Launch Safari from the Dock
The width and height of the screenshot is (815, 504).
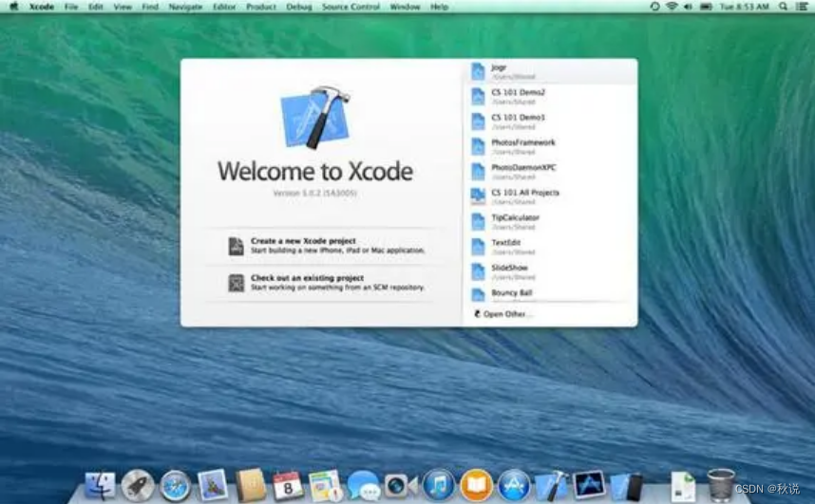[175, 486]
